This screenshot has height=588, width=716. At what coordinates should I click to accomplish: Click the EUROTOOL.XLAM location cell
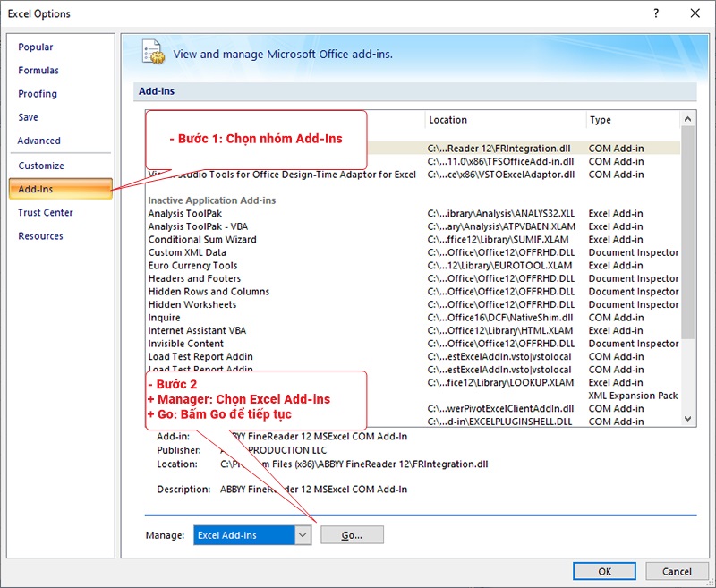[x=499, y=266]
